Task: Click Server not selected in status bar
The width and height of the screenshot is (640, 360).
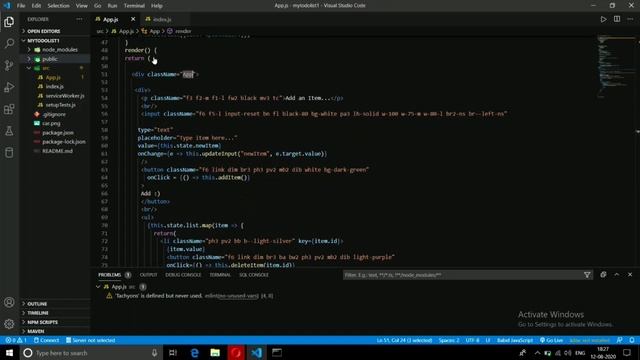Action: [91, 340]
